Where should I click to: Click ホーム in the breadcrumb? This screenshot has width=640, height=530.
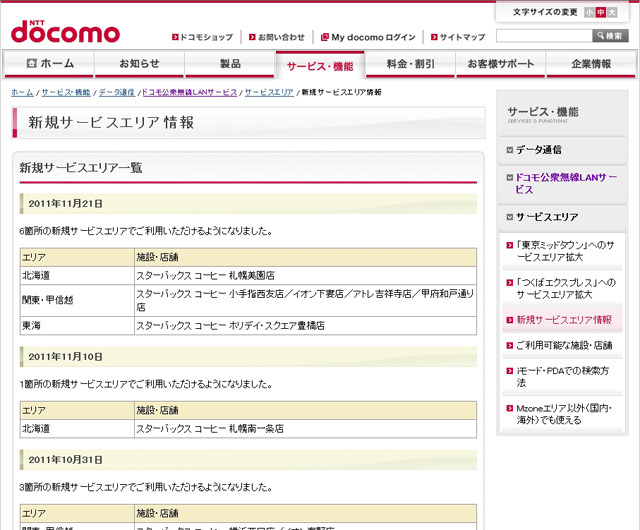coord(22,92)
